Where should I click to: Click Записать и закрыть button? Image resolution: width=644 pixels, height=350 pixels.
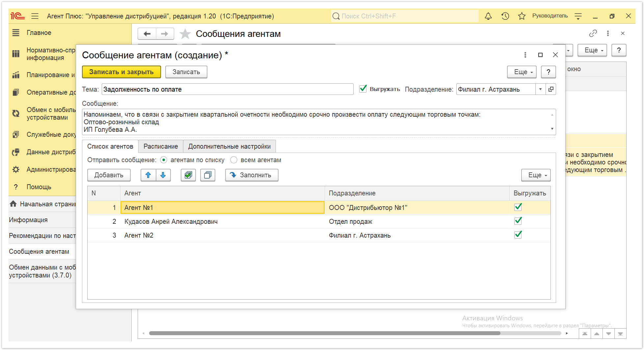pyautogui.click(x=121, y=72)
